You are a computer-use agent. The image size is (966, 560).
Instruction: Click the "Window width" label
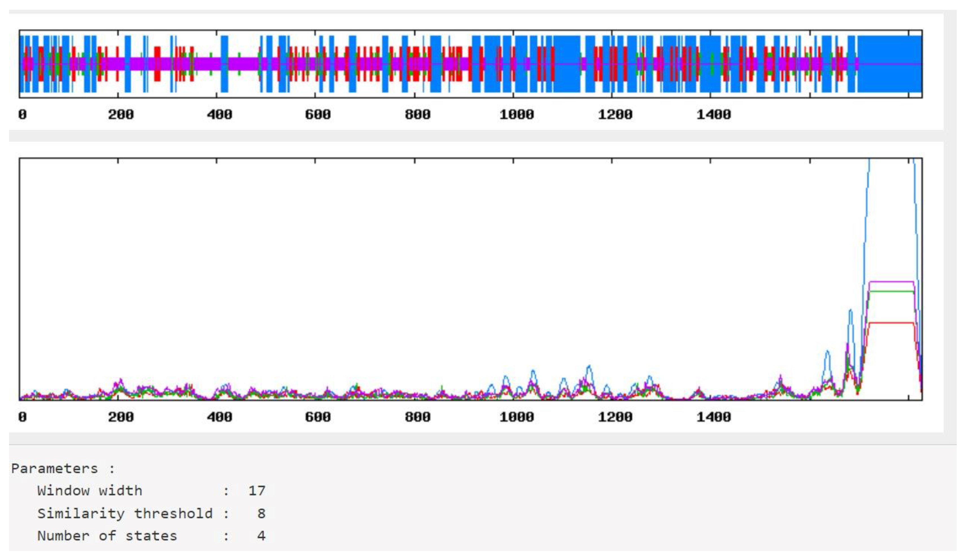tap(90, 491)
